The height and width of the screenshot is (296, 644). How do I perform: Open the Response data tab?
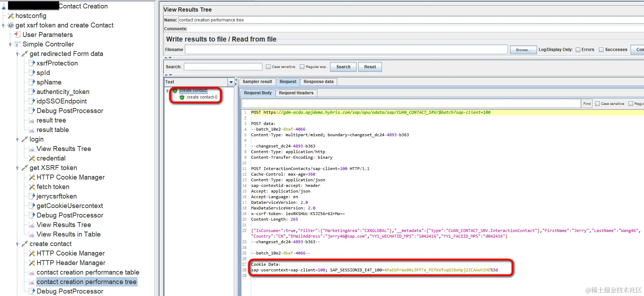pyautogui.click(x=318, y=82)
